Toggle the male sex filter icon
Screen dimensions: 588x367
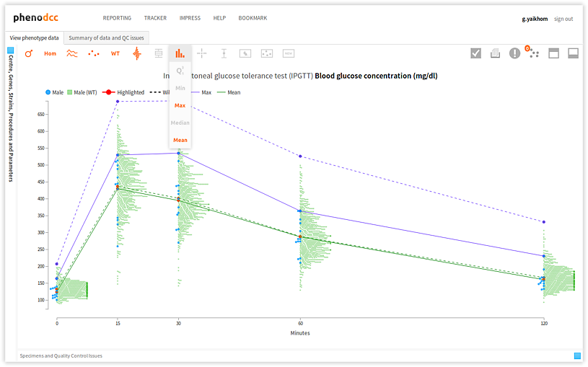pyautogui.click(x=29, y=53)
